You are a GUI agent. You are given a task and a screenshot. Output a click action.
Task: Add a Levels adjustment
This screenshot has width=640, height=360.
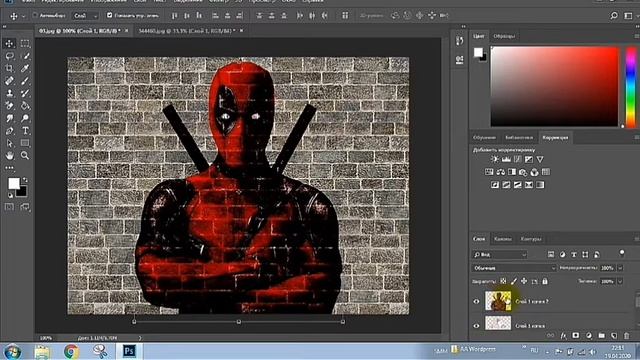[x=506, y=159]
